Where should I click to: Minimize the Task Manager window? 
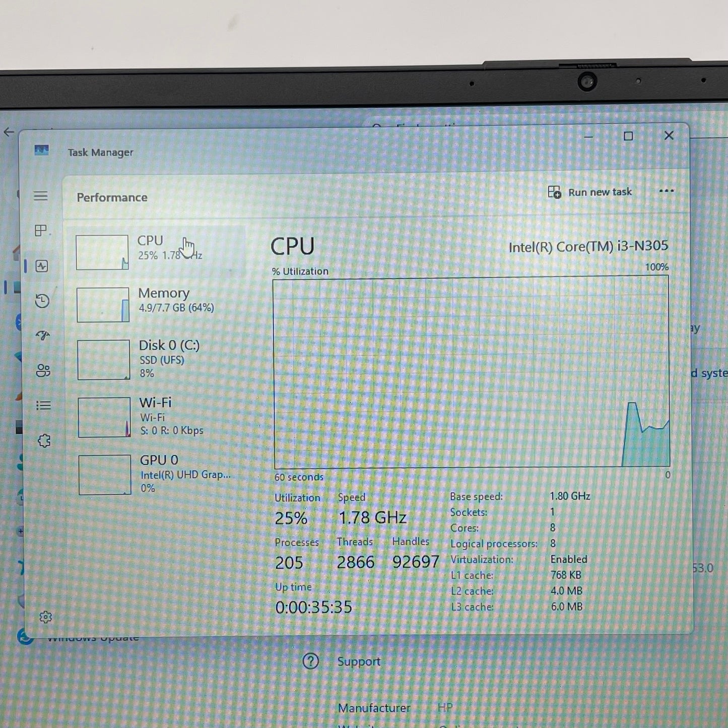point(588,137)
